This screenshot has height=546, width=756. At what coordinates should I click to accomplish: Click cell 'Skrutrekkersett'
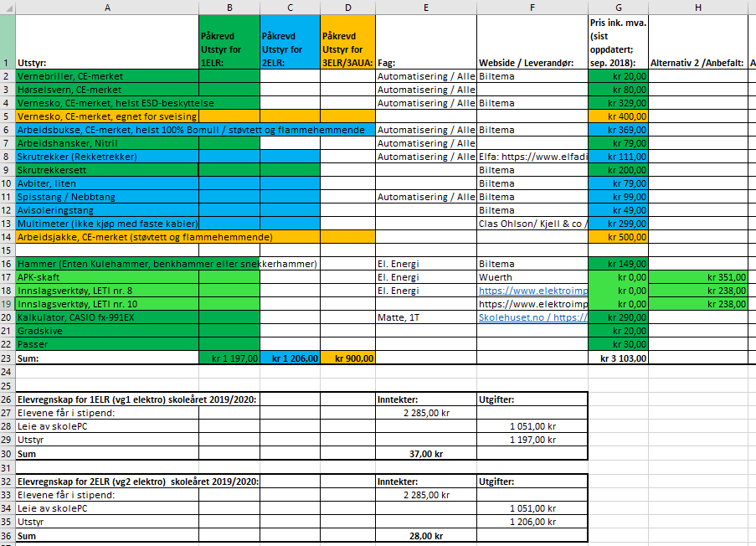107,170
